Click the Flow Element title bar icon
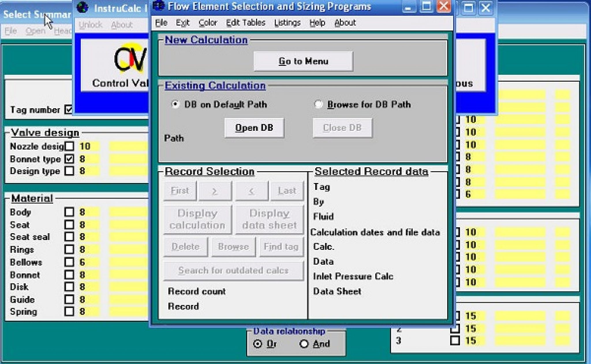This screenshot has height=364, width=591. pos(158,5)
